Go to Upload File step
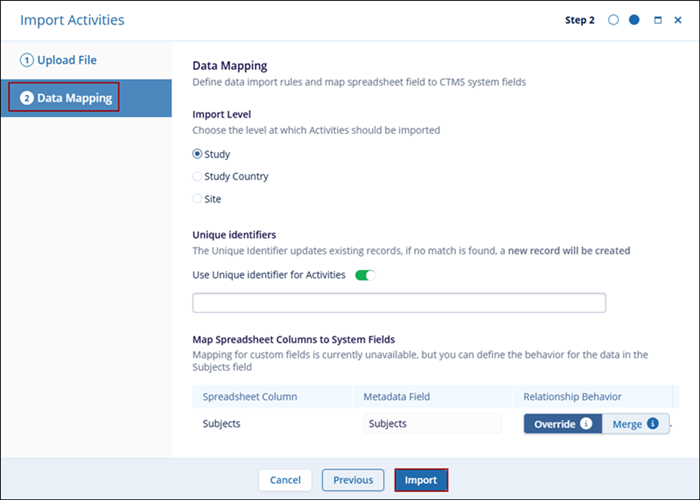This screenshot has width=700, height=500. 60,60
